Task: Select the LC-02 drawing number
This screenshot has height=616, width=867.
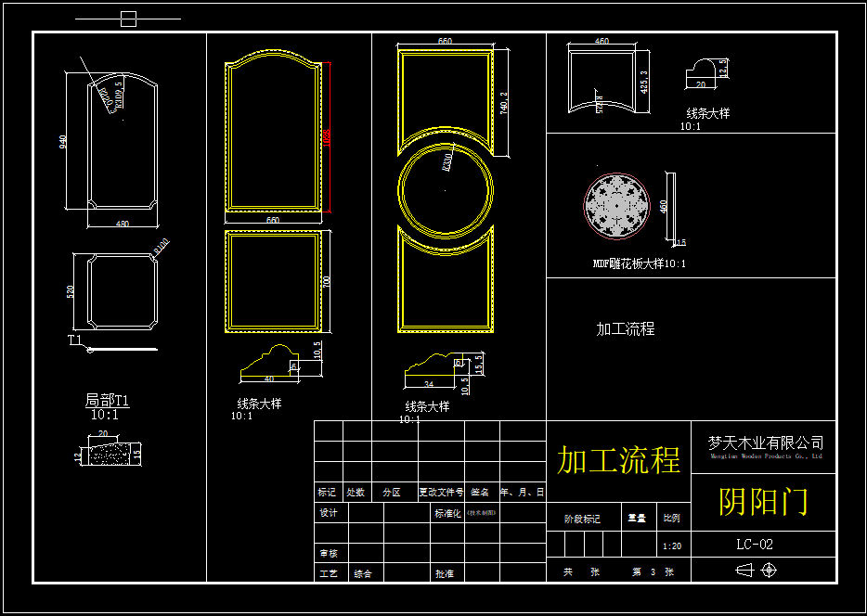Action: click(754, 545)
